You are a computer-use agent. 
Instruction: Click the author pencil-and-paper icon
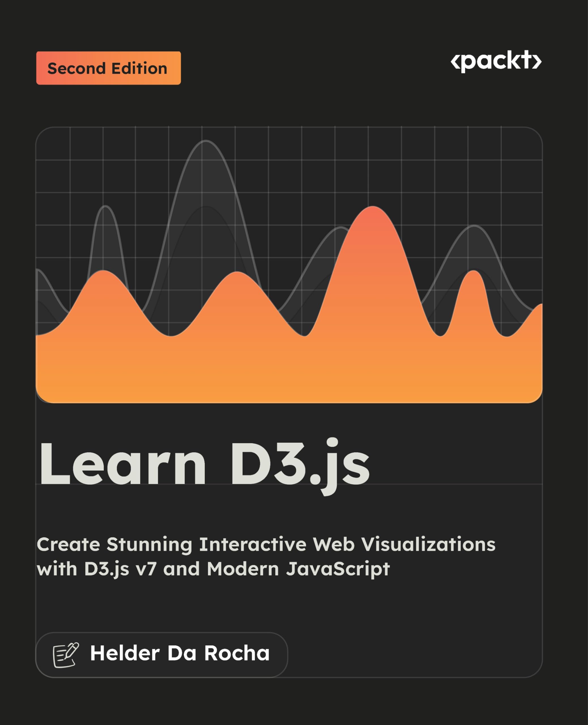click(66, 655)
